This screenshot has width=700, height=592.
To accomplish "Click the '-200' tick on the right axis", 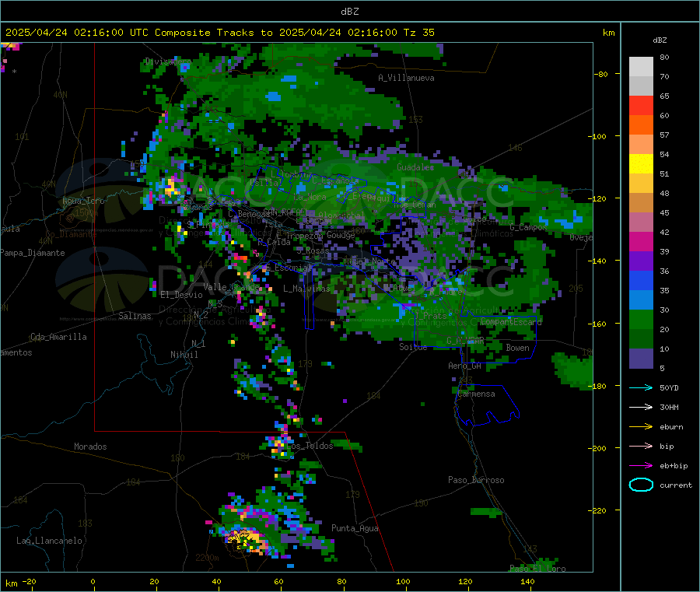I will 597,448.
